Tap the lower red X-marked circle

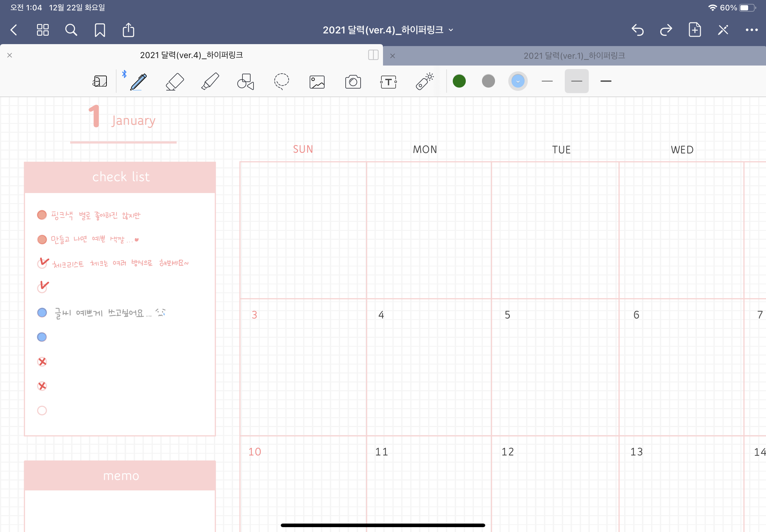click(x=42, y=386)
